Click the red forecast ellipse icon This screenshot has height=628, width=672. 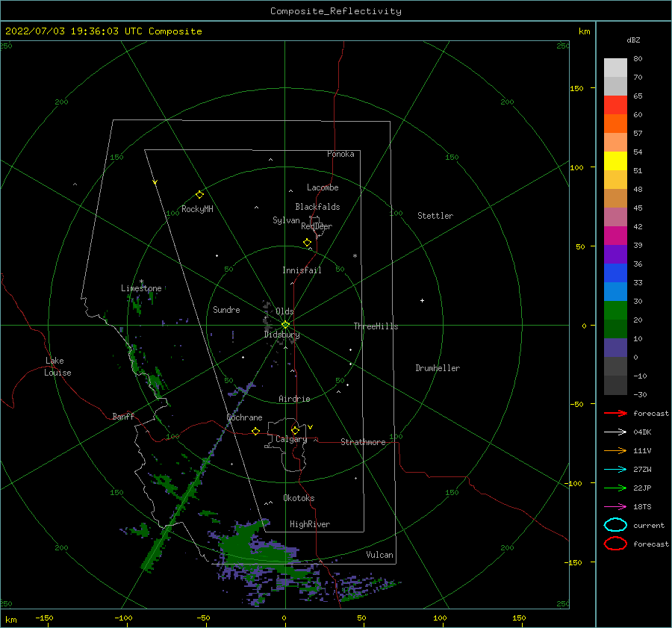pyautogui.click(x=615, y=544)
